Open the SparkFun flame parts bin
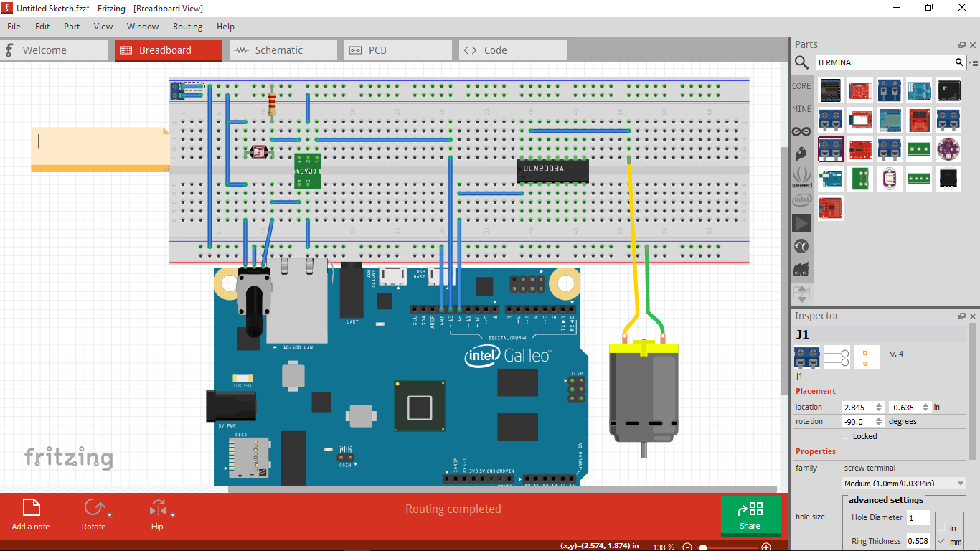The width and height of the screenshot is (980, 551). point(801,154)
